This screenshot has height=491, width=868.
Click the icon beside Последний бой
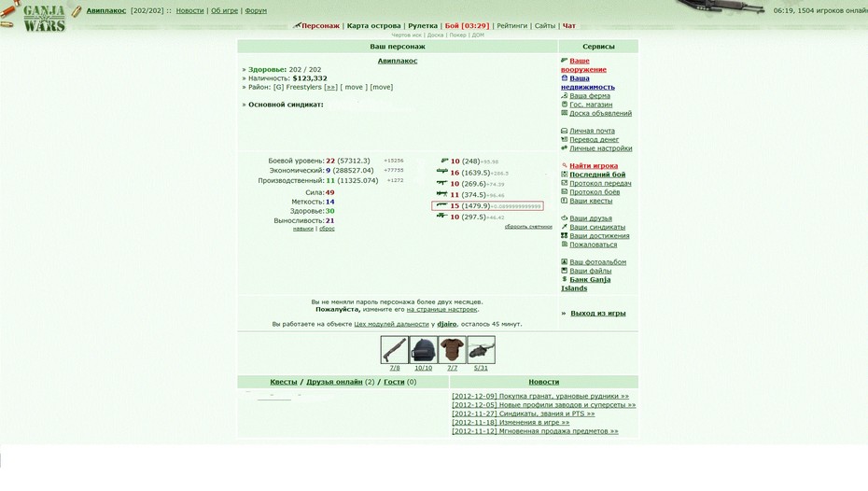click(564, 175)
